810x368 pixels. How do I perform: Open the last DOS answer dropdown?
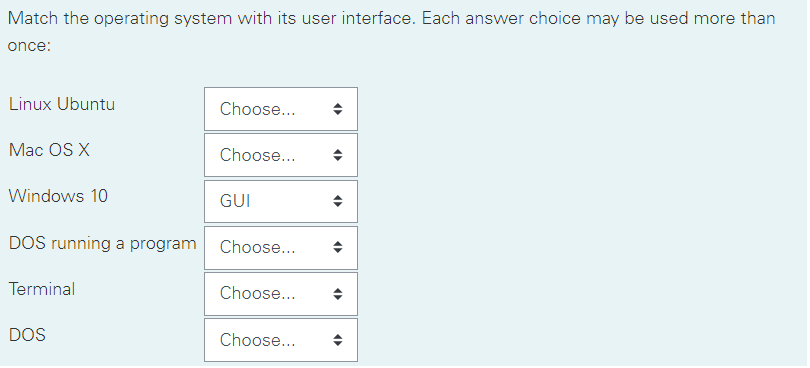point(281,340)
